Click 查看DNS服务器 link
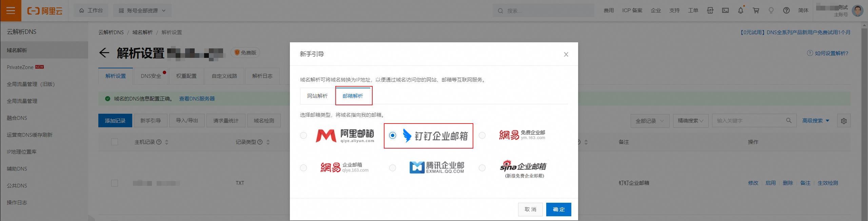This screenshot has width=868, height=221. (197, 98)
